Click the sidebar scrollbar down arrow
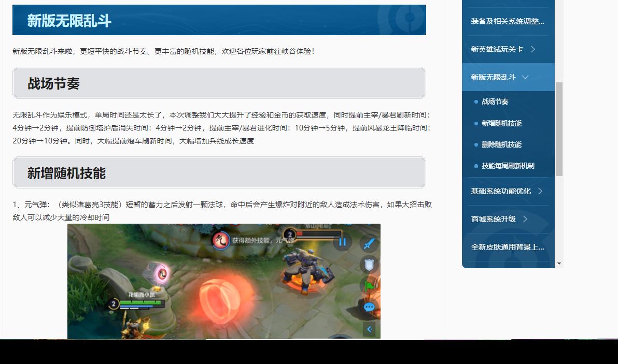This screenshot has width=618, height=364. 559,264
